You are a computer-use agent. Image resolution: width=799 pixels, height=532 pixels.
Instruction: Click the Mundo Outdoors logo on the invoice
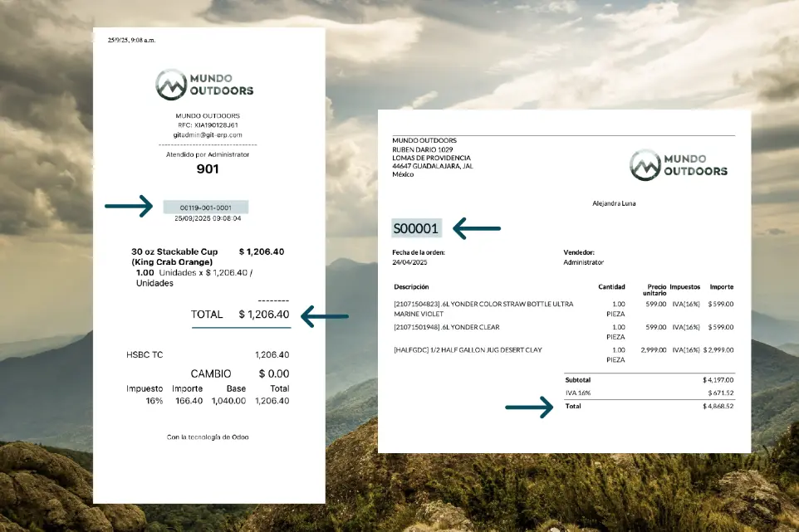[679, 164]
